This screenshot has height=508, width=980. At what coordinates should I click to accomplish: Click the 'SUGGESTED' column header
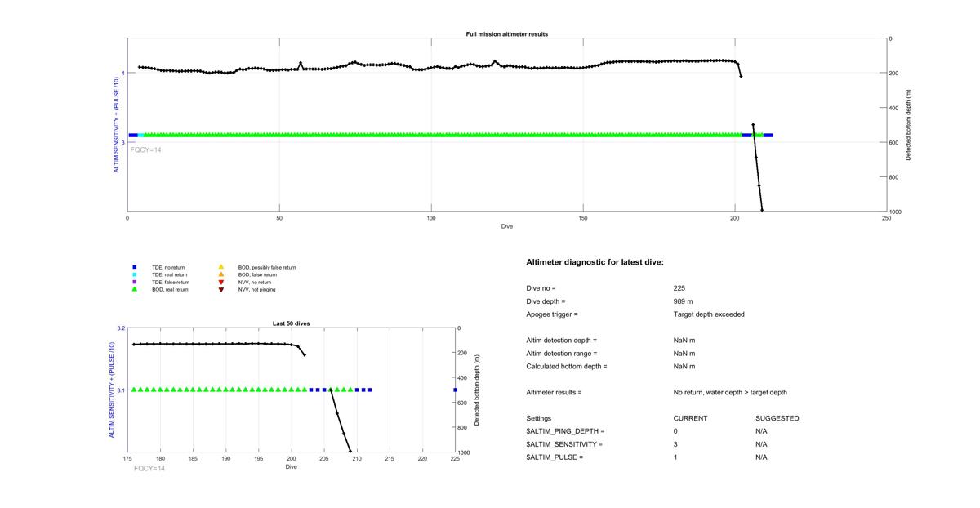pos(777,418)
